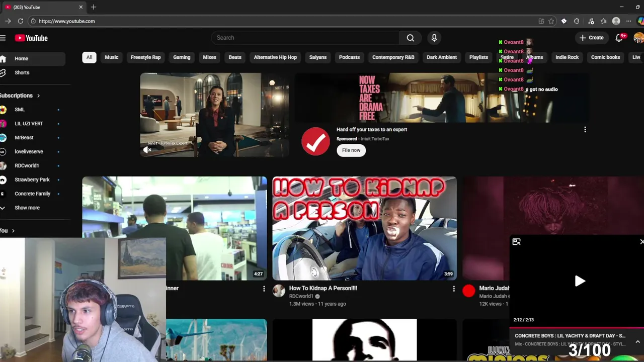Open Hand off your taxes ad title
644x362 pixels.
[x=372, y=130]
